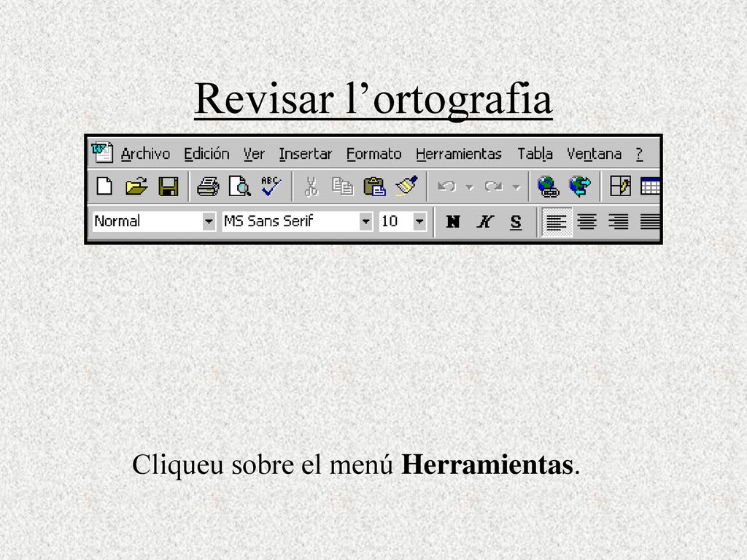Viewport: 747px width, 560px height.
Task: Open the Archivo menu
Action: tap(145, 154)
